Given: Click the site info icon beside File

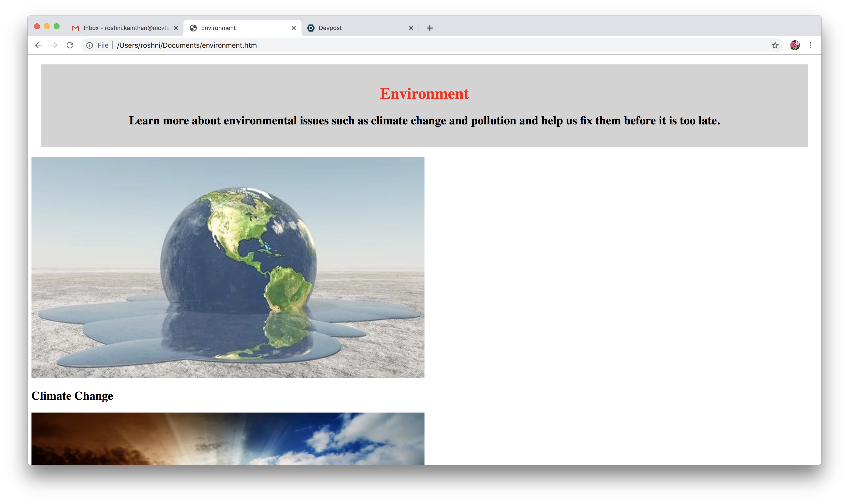Looking at the screenshot, I should [x=90, y=45].
